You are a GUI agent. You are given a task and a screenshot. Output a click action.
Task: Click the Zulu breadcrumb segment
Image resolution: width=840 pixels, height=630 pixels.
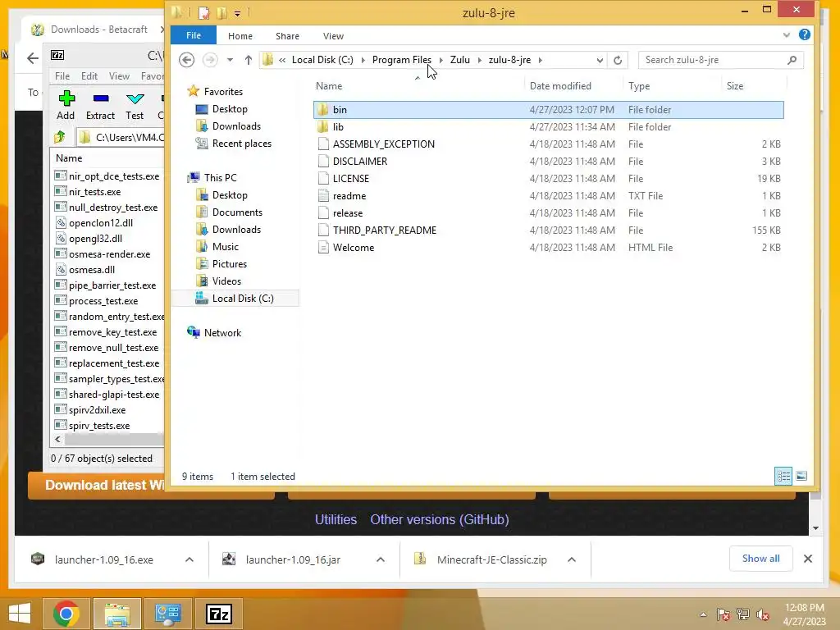[459, 59]
